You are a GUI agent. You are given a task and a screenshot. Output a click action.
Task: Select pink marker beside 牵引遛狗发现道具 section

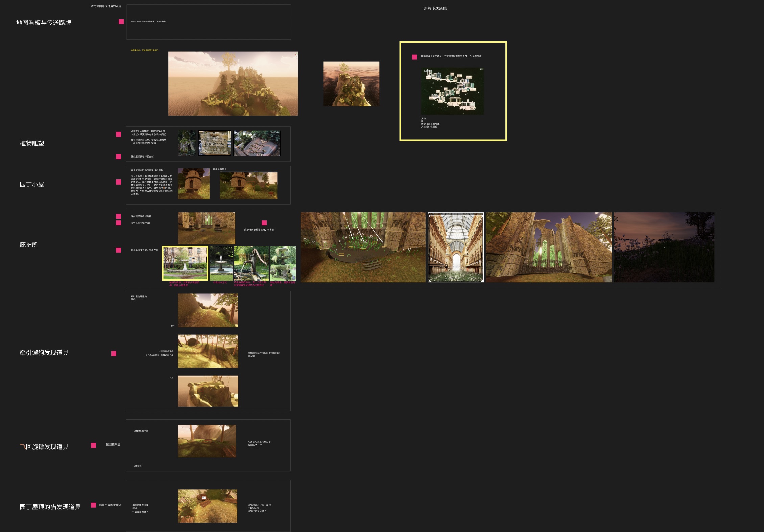pyautogui.click(x=114, y=354)
